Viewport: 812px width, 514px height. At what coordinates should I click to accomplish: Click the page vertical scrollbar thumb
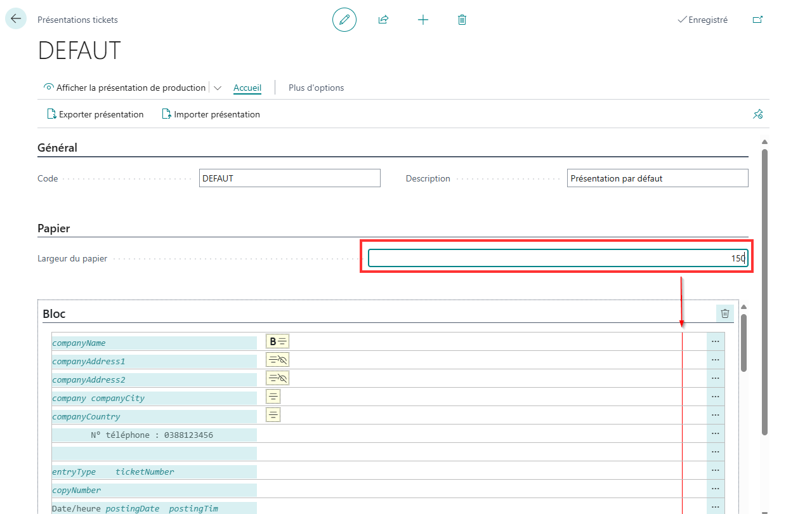pos(765,292)
